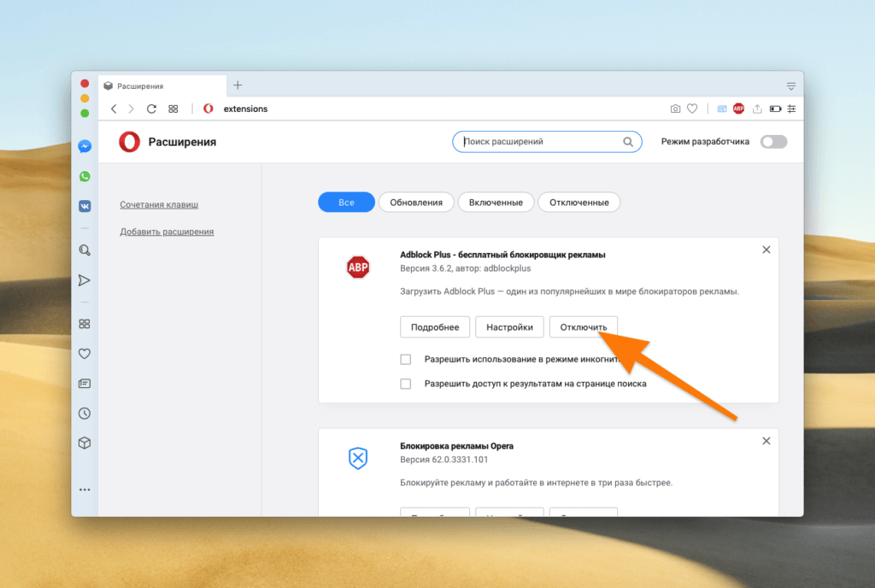Click Версия 62.0.3331.101 text
The image size is (875, 588).
point(443,460)
